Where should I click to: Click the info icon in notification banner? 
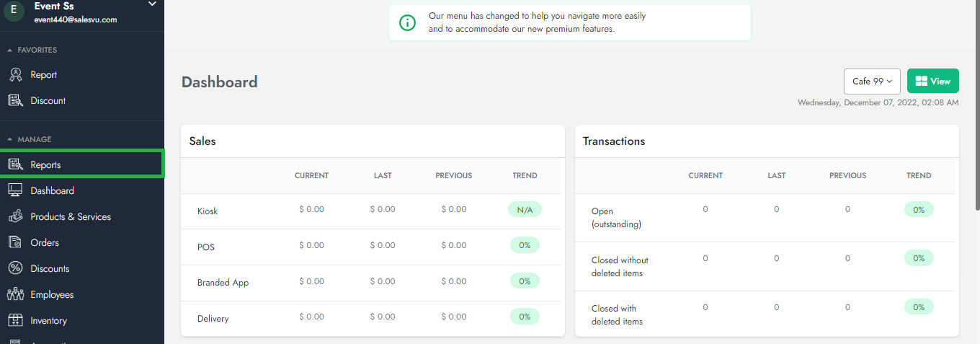[x=408, y=22]
